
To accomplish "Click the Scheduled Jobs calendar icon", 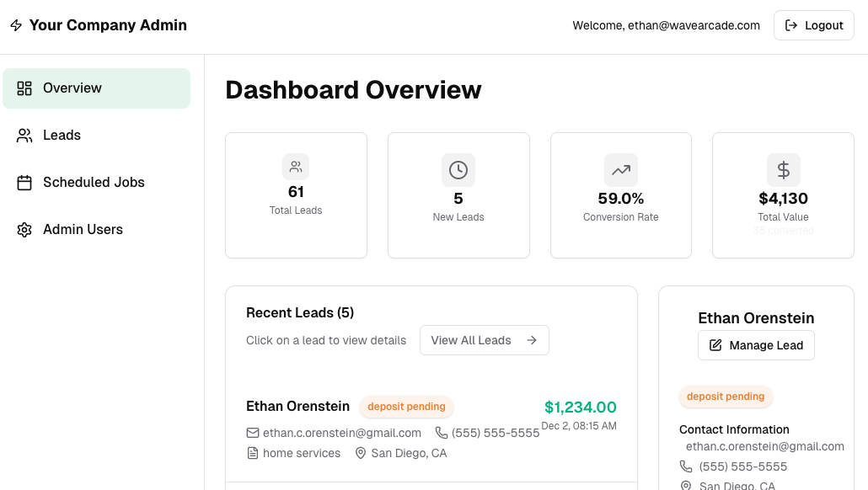I will pyautogui.click(x=24, y=182).
